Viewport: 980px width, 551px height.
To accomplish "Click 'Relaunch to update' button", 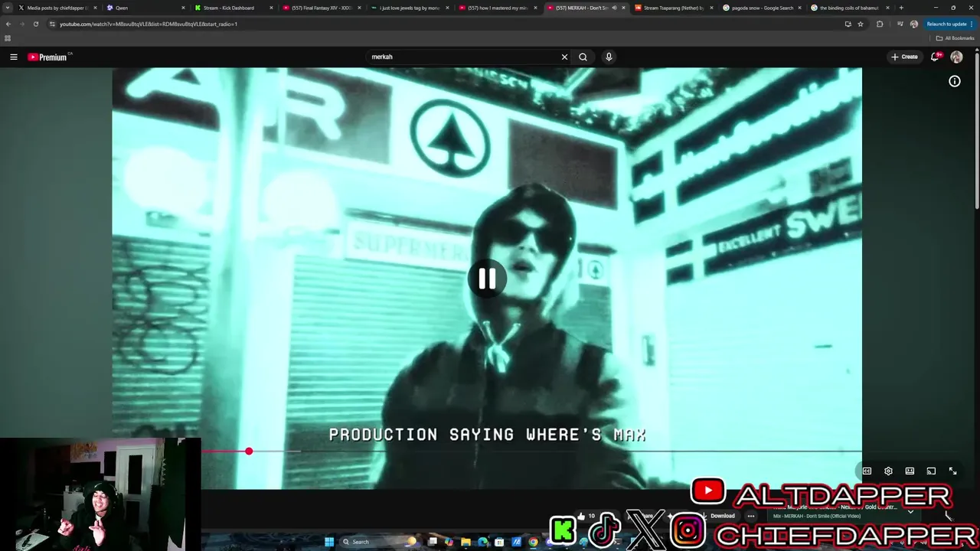I will click(x=949, y=24).
